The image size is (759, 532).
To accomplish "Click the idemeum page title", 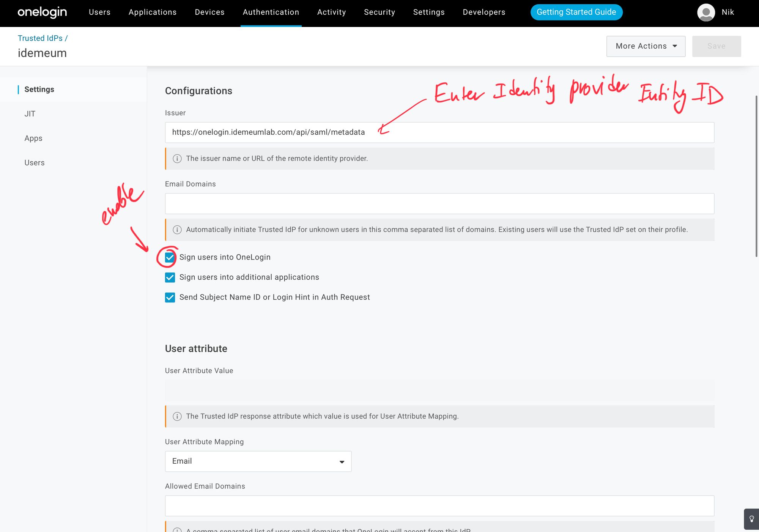I will tap(42, 53).
